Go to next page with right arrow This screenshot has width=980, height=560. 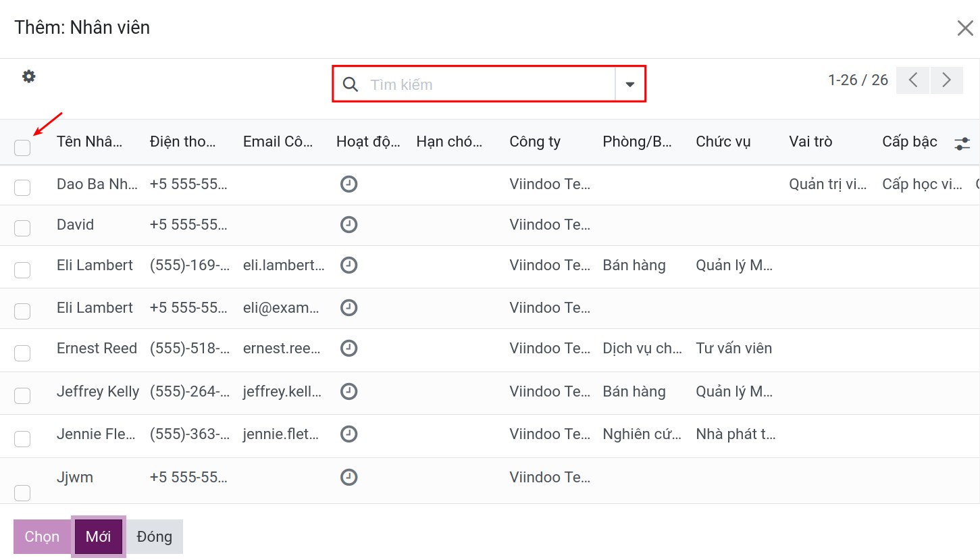[x=947, y=80]
